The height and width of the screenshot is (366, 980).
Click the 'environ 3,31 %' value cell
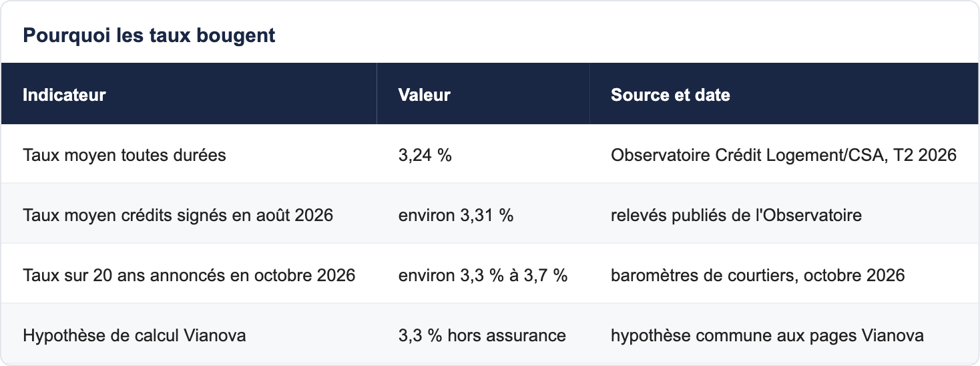click(456, 215)
